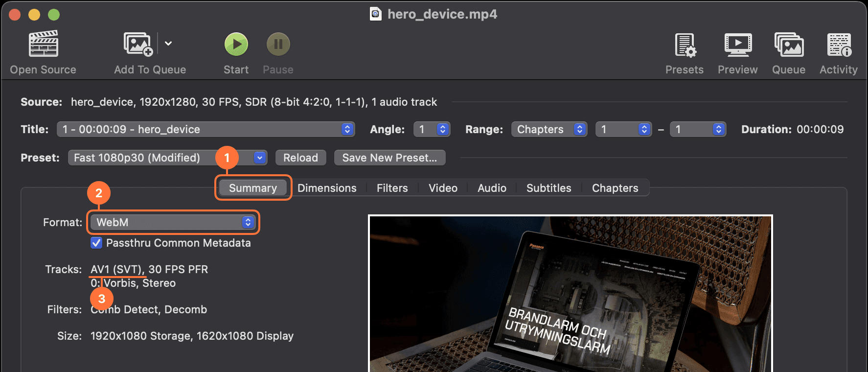Click the Reload preset button
This screenshot has height=372, width=868.
click(300, 158)
